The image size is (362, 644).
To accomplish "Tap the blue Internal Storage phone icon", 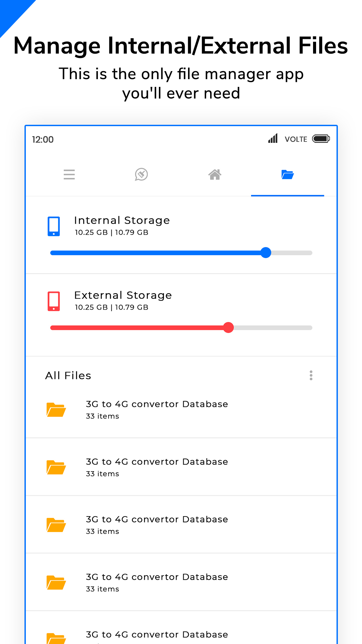I will point(54,226).
